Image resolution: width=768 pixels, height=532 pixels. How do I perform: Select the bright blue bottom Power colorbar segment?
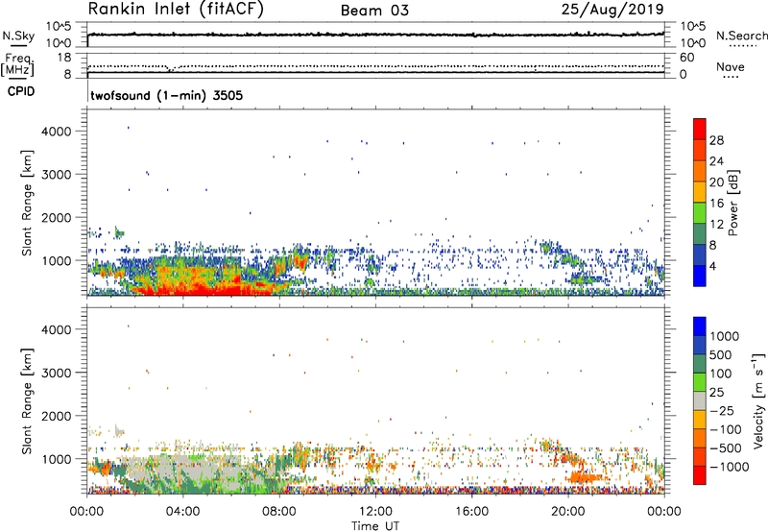pos(700,276)
